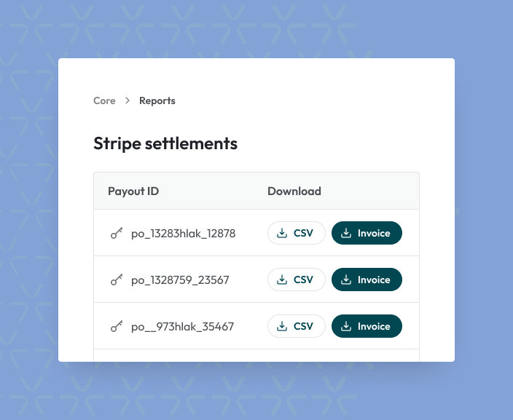Click key icon beside po_13283hlak_12878
Viewport: 513px width, 420px height.
click(117, 234)
